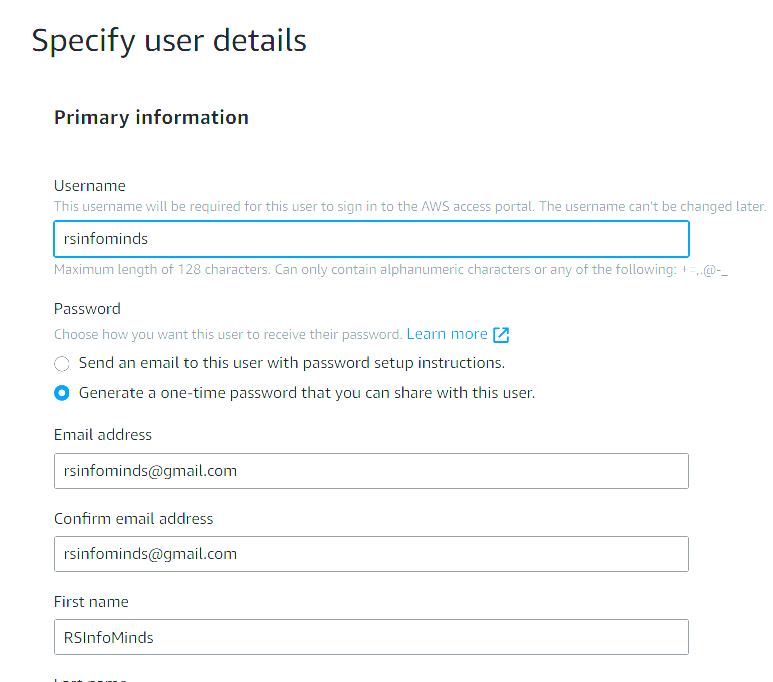Viewport: 773px width, 682px height.
Task: Select the send email with setup instructions radio
Action: (x=62, y=364)
